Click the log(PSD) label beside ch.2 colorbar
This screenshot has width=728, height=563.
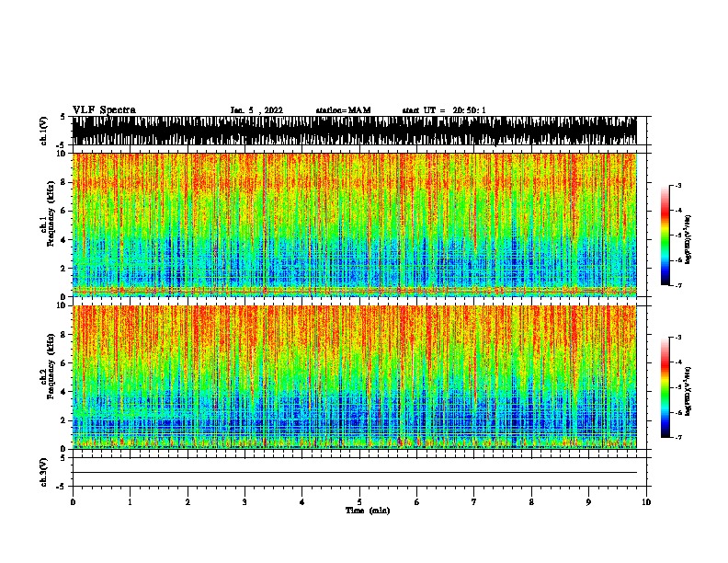(x=688, y=391)
